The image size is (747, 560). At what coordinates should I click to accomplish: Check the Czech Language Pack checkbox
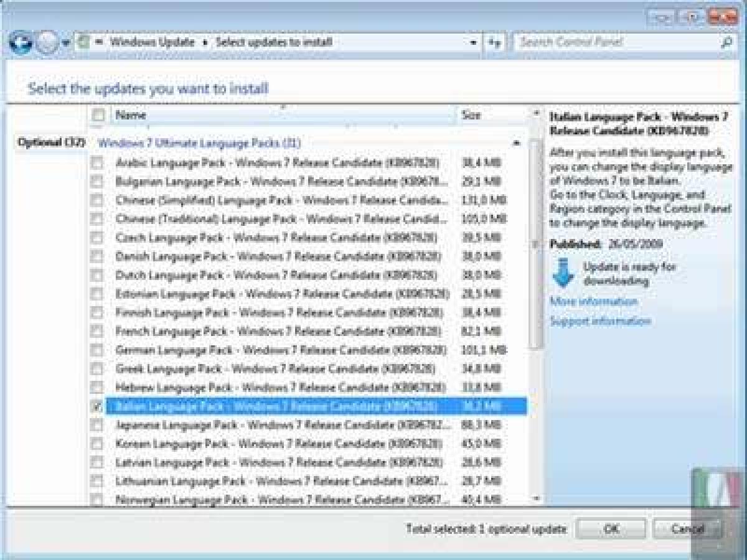[96, 238]
